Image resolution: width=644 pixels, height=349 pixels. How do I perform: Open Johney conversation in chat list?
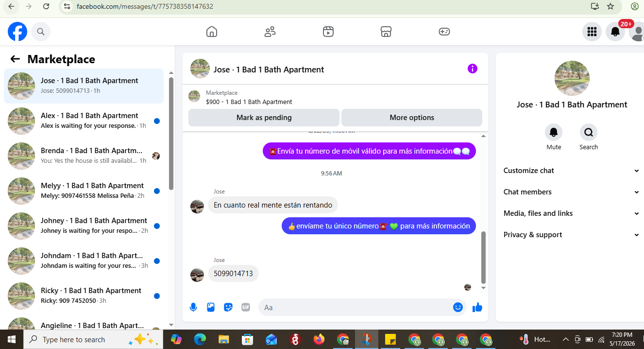coord(84,226)
